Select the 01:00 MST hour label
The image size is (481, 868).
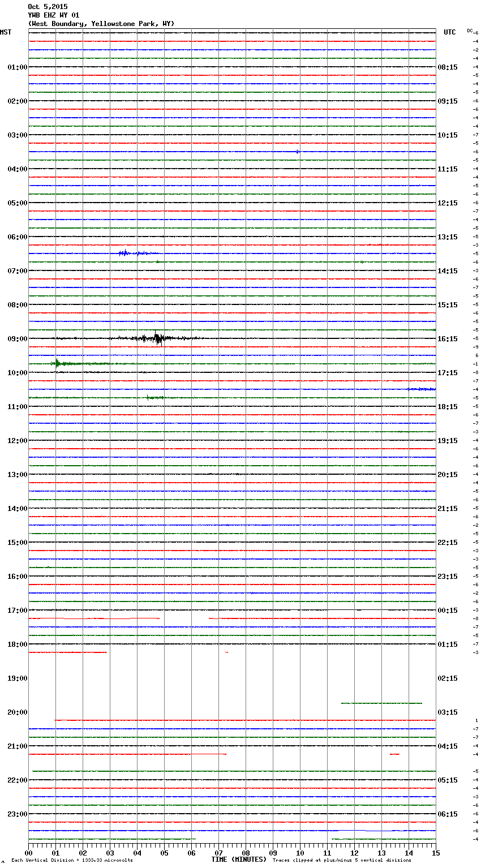(x=18, y=67)
